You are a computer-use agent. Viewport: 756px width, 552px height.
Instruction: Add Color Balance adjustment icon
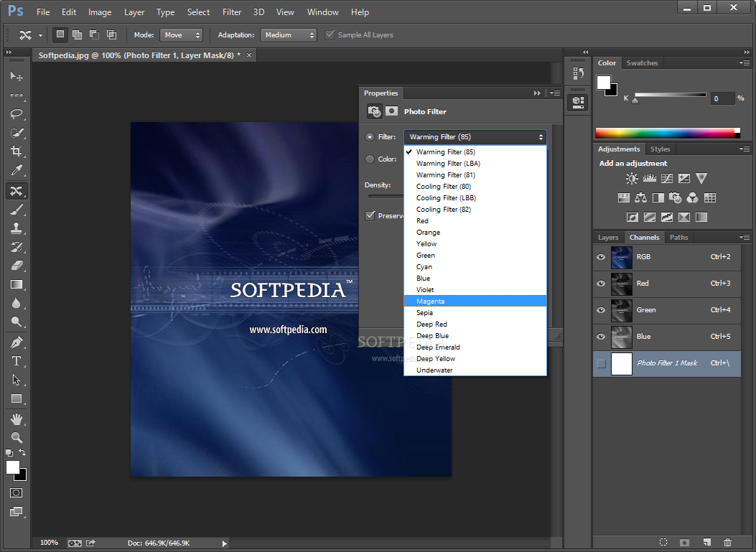(640, 197)
